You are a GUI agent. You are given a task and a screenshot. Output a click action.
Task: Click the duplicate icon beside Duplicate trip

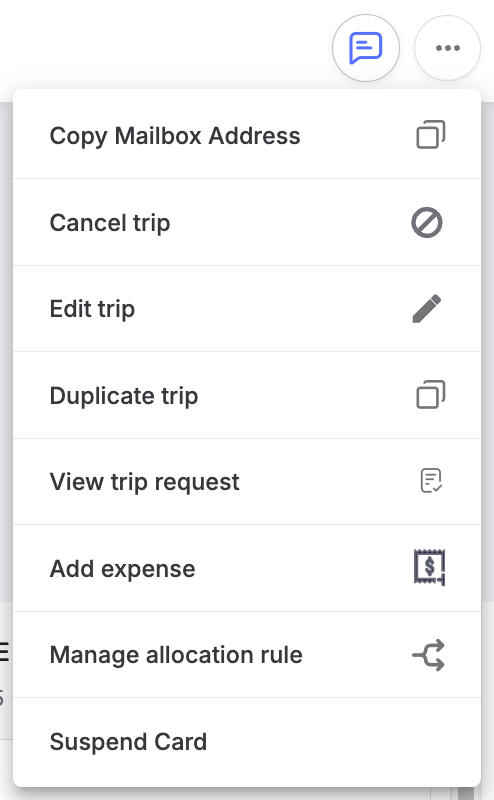(x=431, y=394)
